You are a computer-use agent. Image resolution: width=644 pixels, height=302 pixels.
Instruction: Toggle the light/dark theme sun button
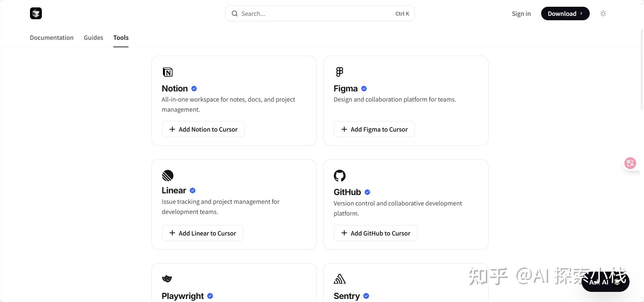point(603,13)
